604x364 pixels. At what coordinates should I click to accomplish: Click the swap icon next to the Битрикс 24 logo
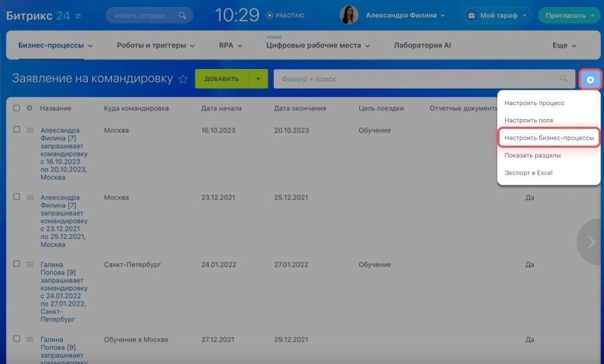79,16
